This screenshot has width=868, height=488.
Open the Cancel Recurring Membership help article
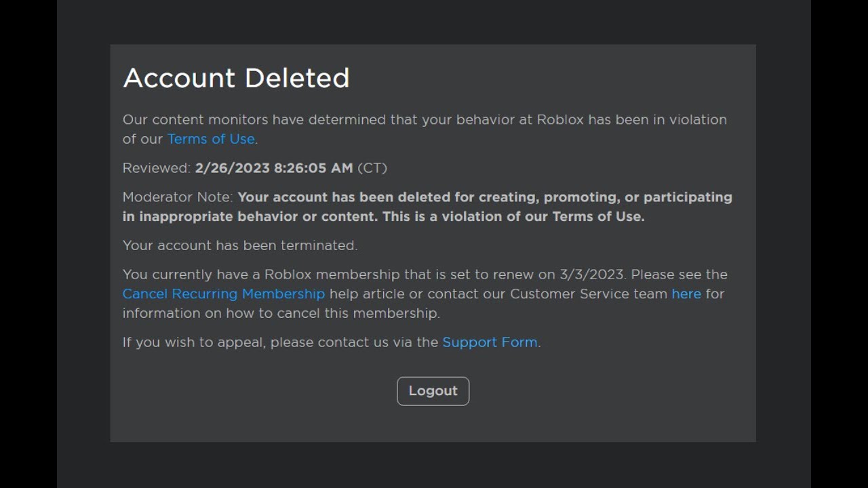[x=223, y=294]
